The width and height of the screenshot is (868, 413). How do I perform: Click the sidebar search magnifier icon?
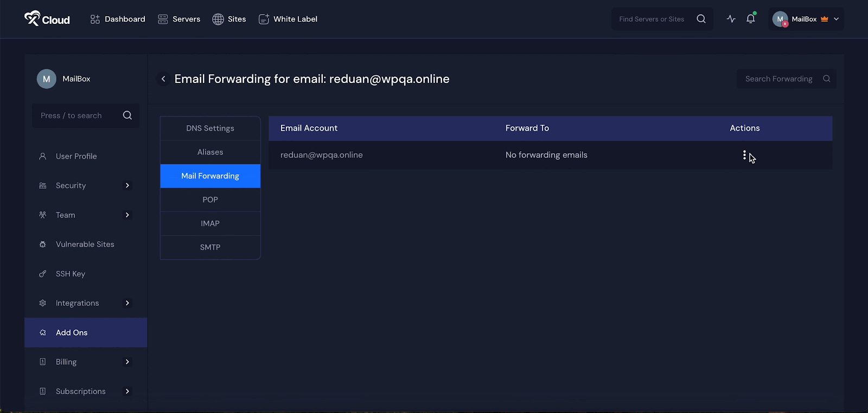(127, 115)
